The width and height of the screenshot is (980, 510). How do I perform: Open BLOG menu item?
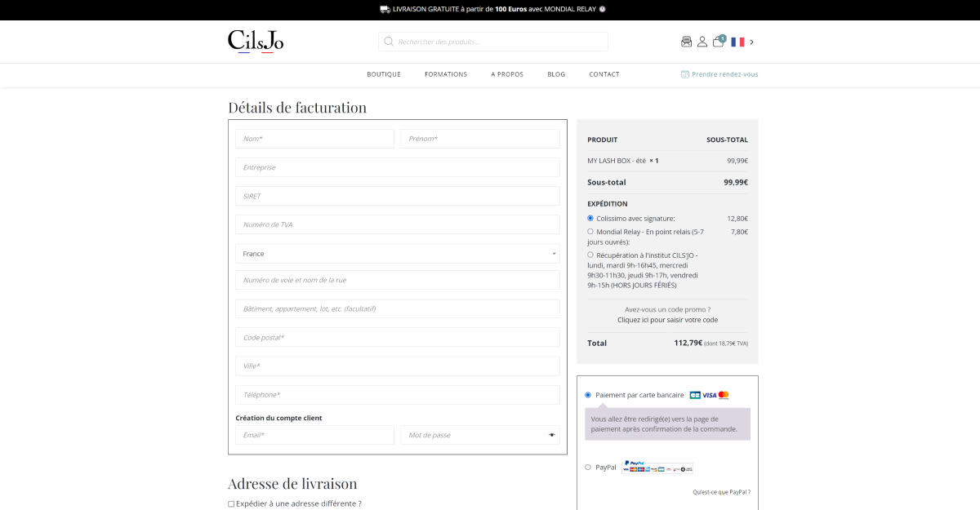tap(556, 74)
